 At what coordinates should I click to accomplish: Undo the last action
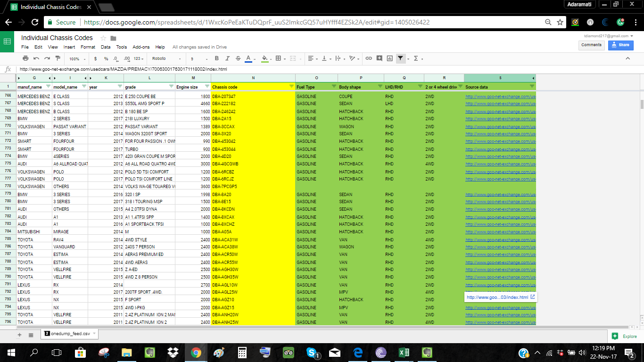tap(36, 58)
